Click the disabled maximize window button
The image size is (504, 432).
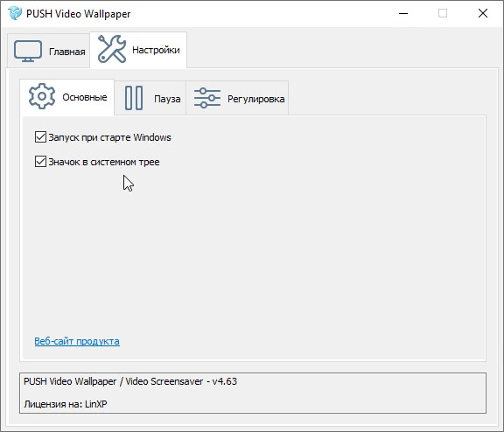tap(443, 13)
